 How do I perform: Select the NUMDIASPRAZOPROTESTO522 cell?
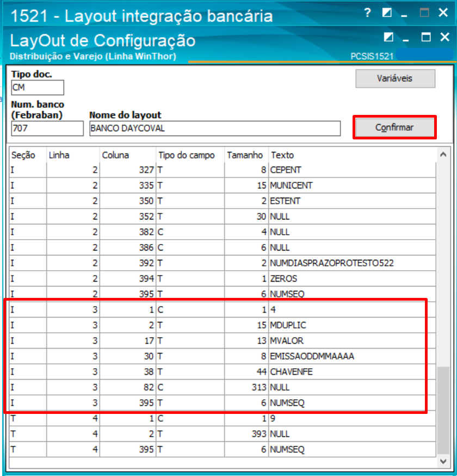[x=352, y=263]
